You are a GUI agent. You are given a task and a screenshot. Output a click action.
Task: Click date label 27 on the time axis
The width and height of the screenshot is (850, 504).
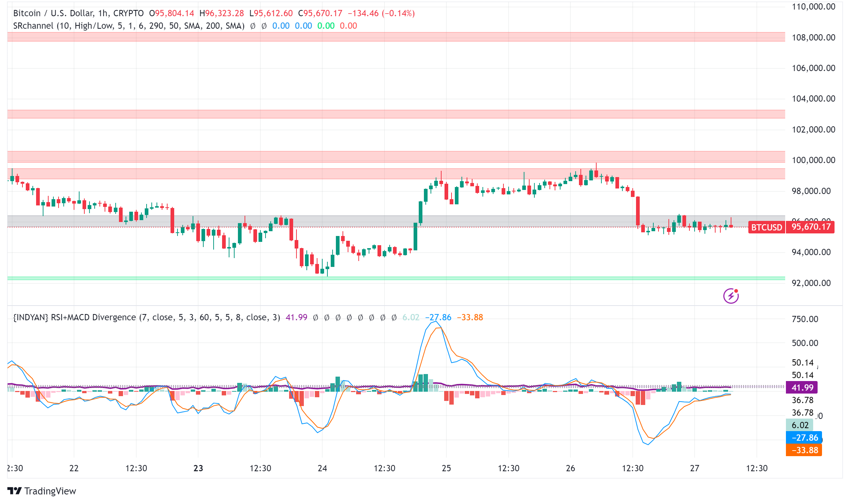[x=695, y=468]
